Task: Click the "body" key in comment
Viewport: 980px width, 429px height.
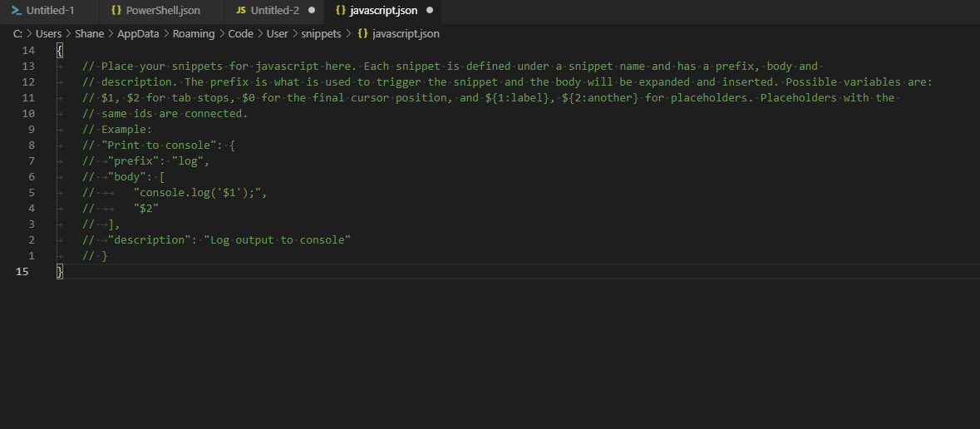Action: pos(127,177)
